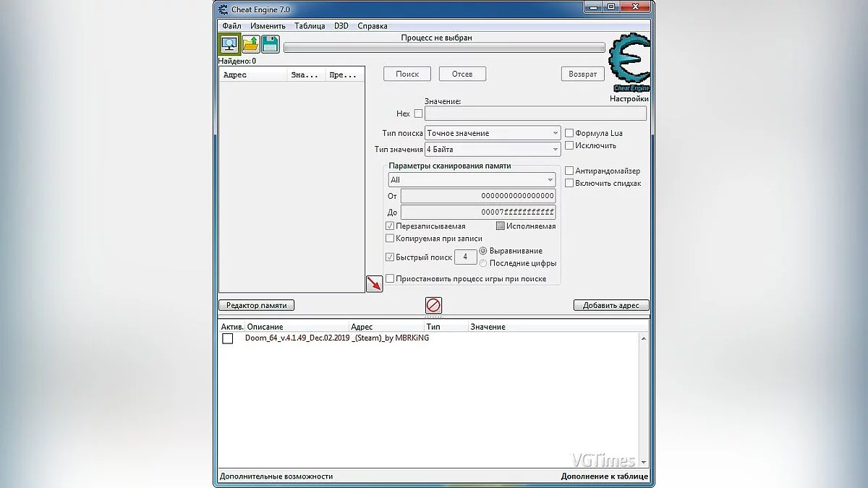Open the Файл menu

[231, 26]
